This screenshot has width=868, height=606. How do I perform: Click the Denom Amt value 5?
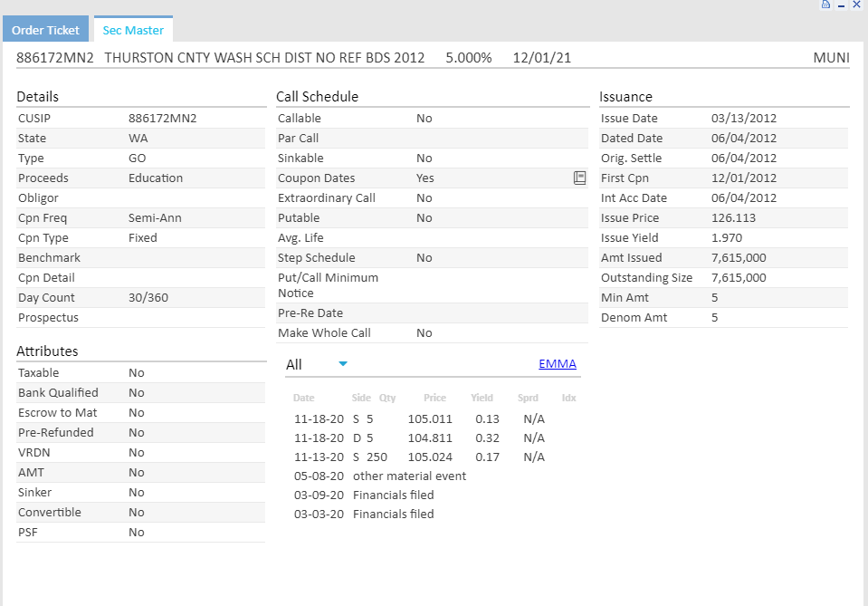(x=715, y=317)
